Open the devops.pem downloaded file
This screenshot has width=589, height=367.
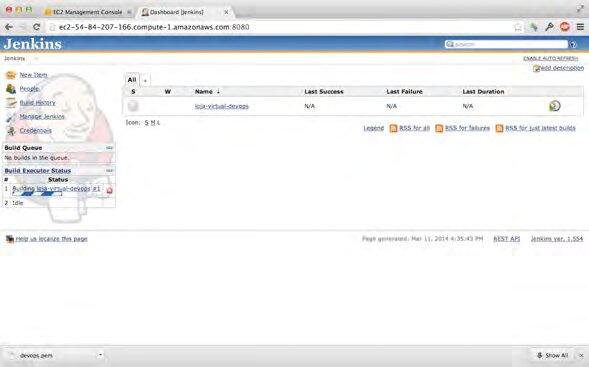(36, 355)
